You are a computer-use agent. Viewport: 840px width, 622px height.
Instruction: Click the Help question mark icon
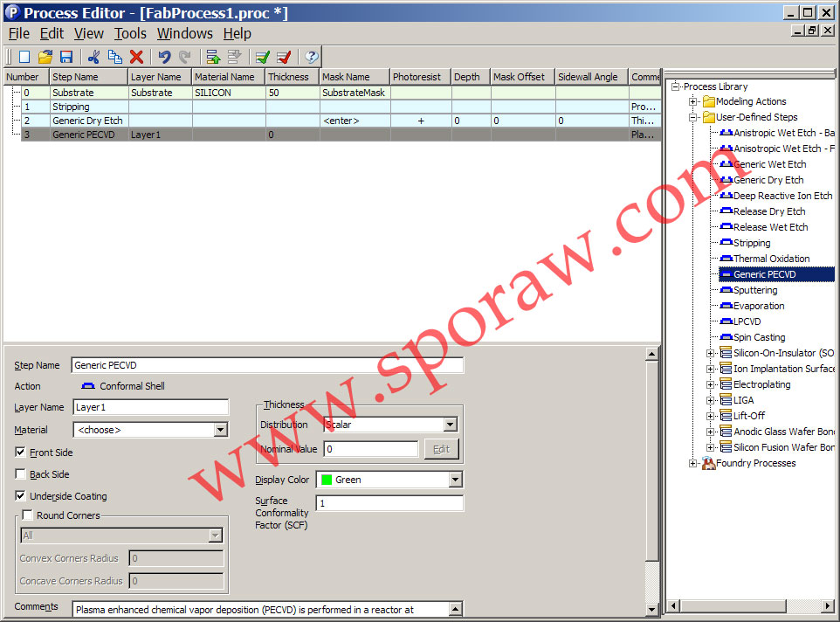tap(312, 57)
